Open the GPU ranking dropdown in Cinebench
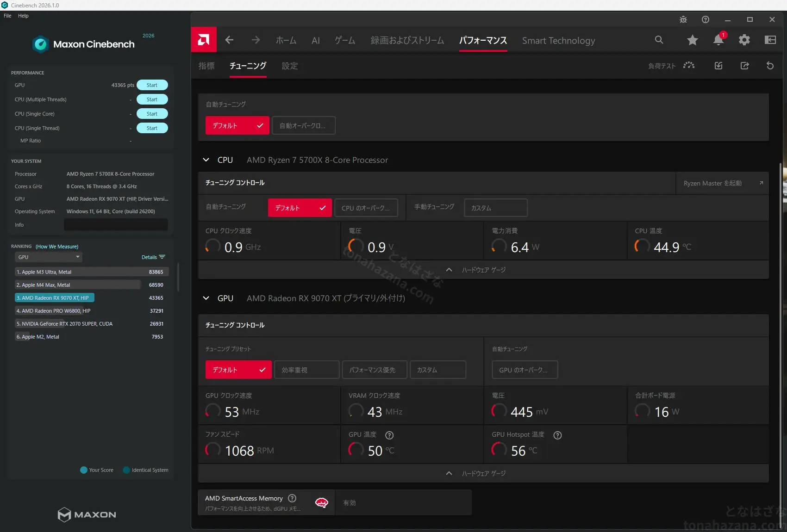787x532 pixels. 49,257
